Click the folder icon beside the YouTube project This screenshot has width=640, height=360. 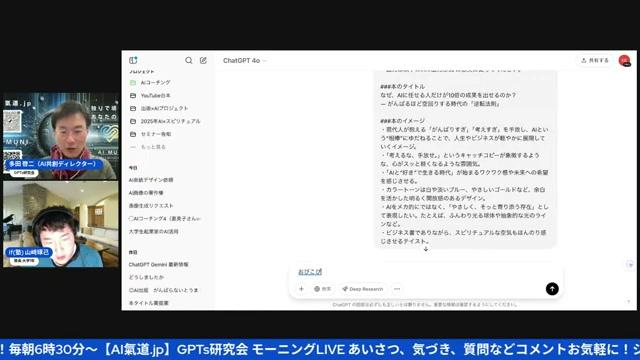pyautogui.click(x=133, y=96)
